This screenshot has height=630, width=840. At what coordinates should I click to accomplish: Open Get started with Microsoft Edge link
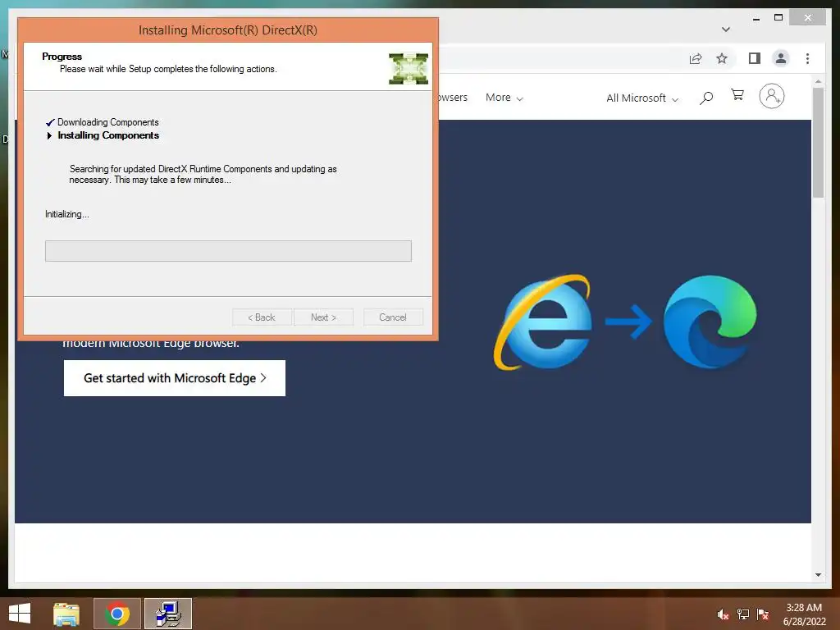(175, 378)
